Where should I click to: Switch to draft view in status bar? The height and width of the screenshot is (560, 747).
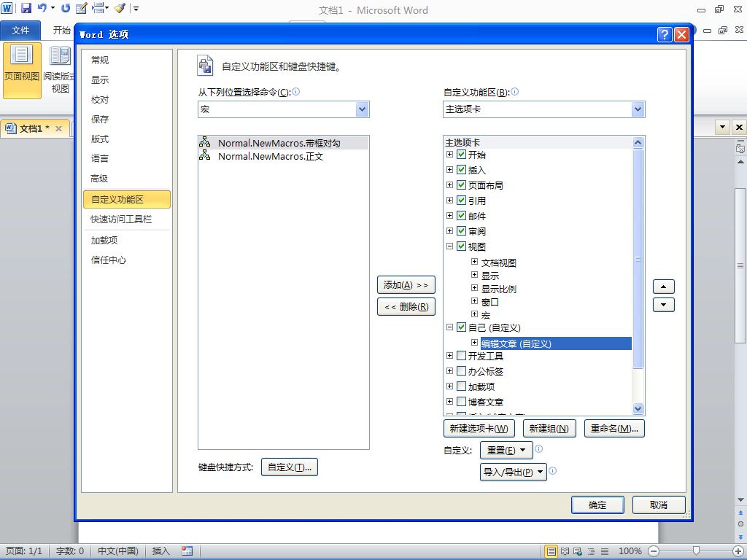[605, 551]
